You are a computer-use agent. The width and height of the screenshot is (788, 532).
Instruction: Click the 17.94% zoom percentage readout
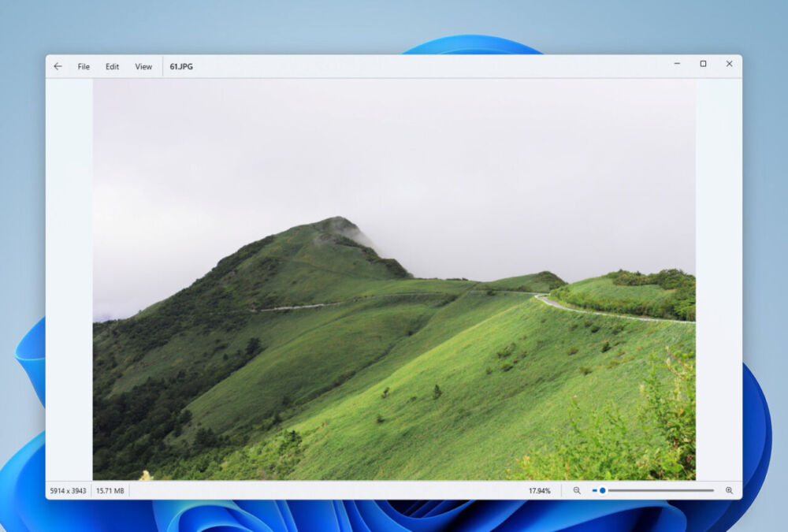pos(538,490)
